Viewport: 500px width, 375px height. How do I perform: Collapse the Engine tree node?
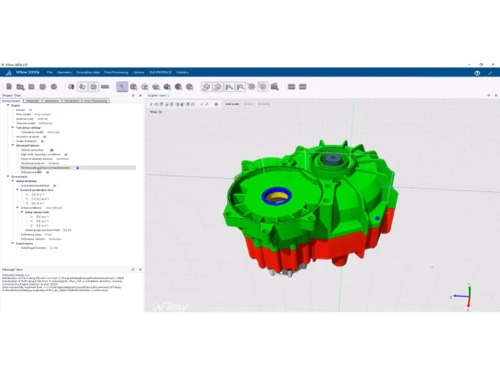tap(8, 105)
